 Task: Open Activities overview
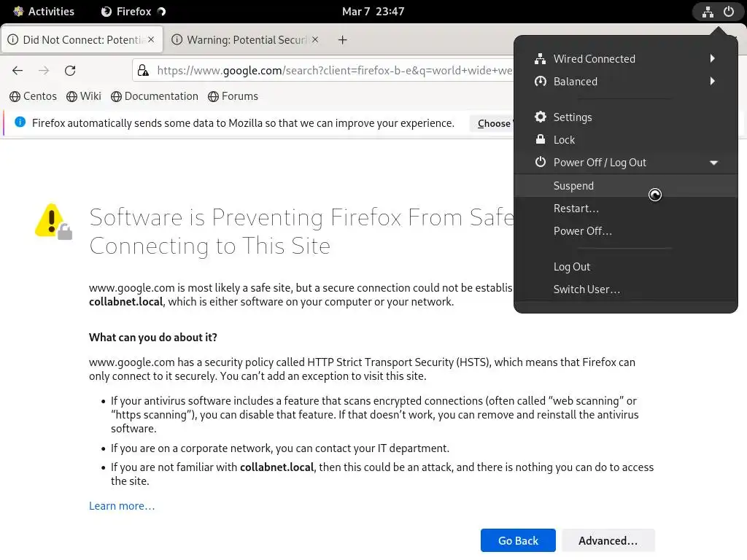(x=44, y=12)
